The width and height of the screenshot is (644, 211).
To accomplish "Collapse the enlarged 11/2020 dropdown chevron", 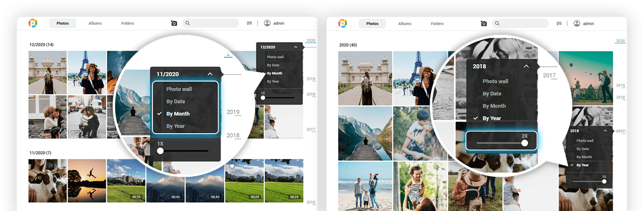I will 210,74.
